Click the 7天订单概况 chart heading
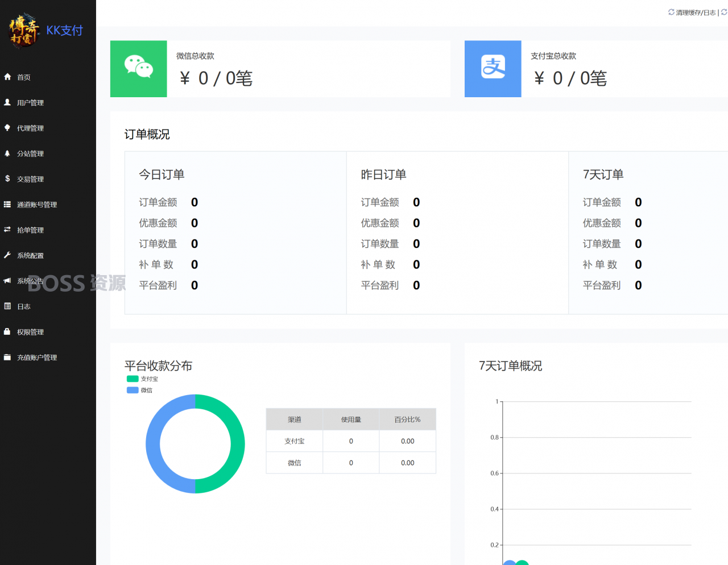The image size is (728, 565). click(x=511, y=365)
